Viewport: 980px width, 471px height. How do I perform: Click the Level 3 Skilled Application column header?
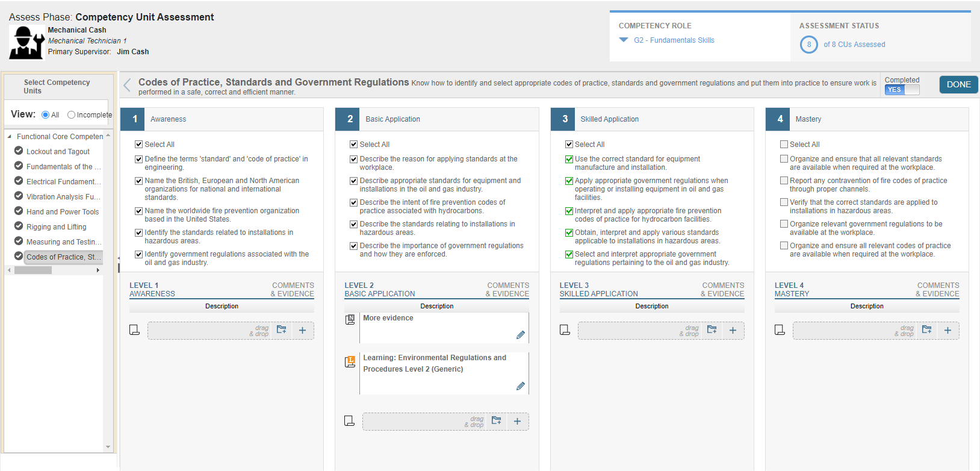(652, 119)
